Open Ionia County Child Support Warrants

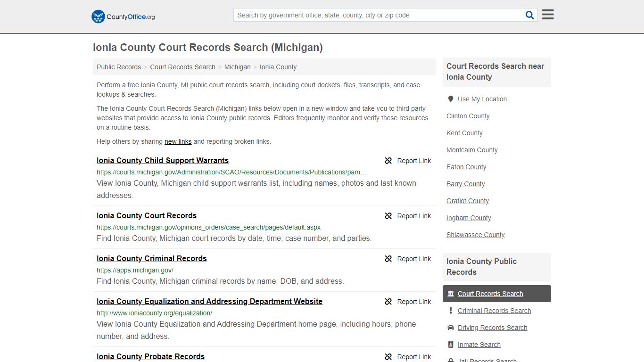tap(163, 160)
